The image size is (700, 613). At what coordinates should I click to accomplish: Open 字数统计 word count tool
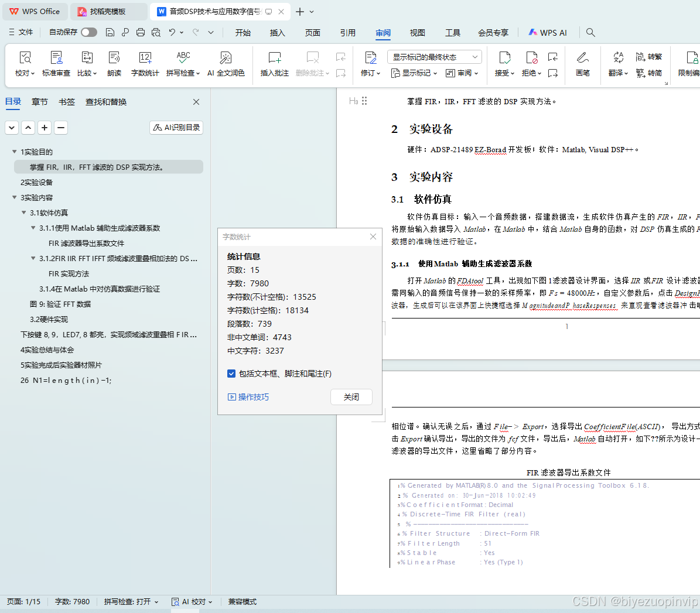tap(145, 64)
